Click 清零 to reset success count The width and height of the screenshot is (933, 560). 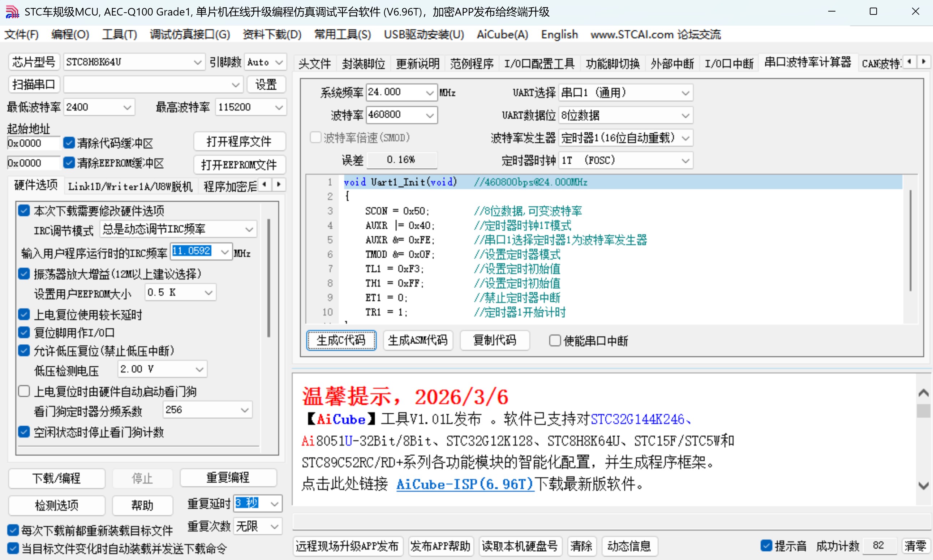916,546
